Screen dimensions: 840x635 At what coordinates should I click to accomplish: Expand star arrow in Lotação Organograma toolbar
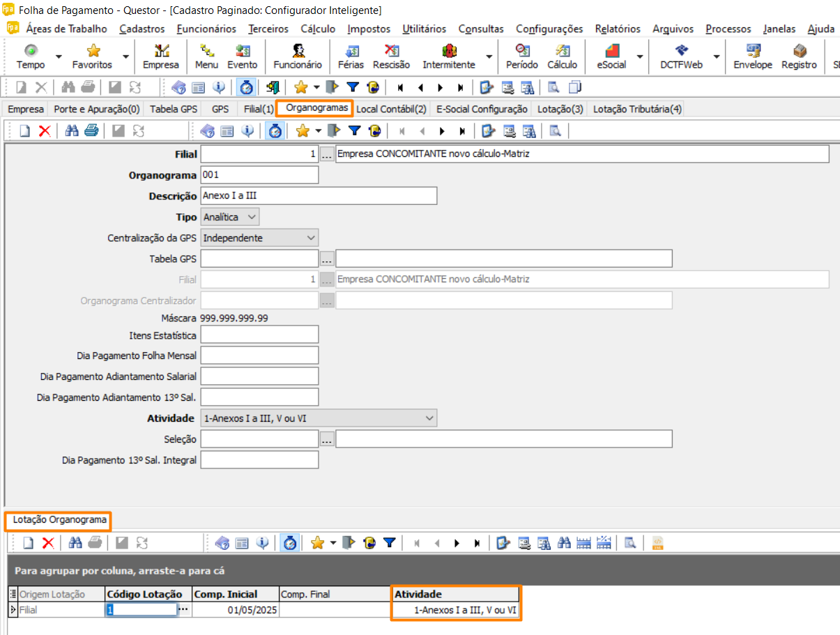coord(333,542)
